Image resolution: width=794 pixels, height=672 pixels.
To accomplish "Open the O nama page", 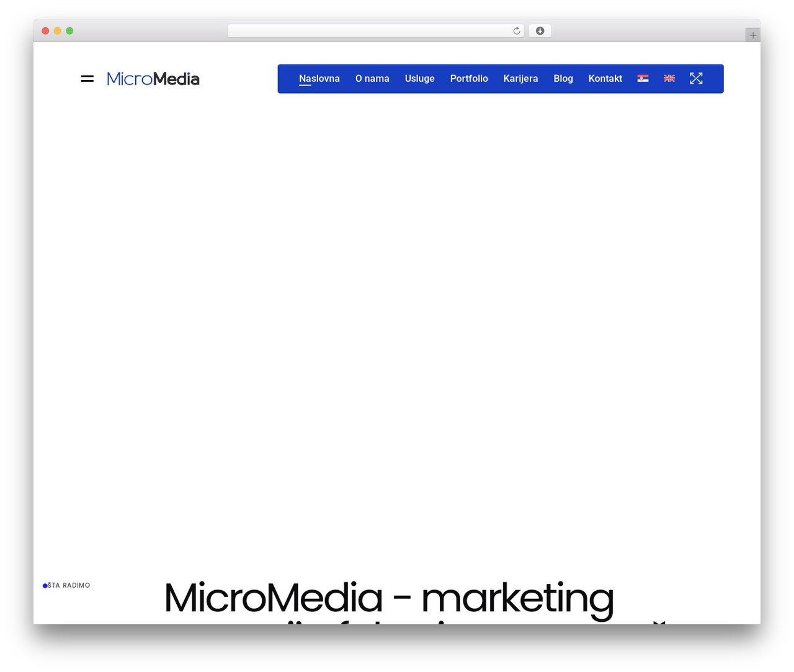I will point(372,79).
